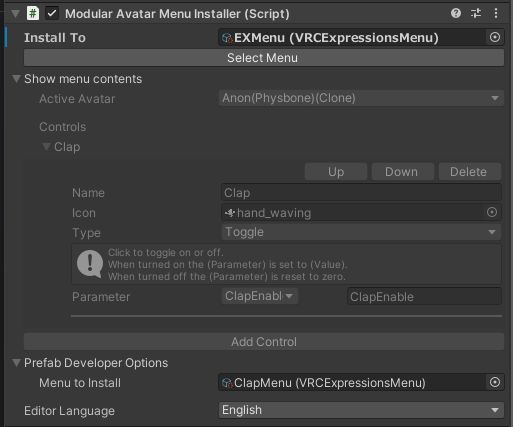
Task: Open the component three-dot options menu
Action: click(x=496, y=13)
